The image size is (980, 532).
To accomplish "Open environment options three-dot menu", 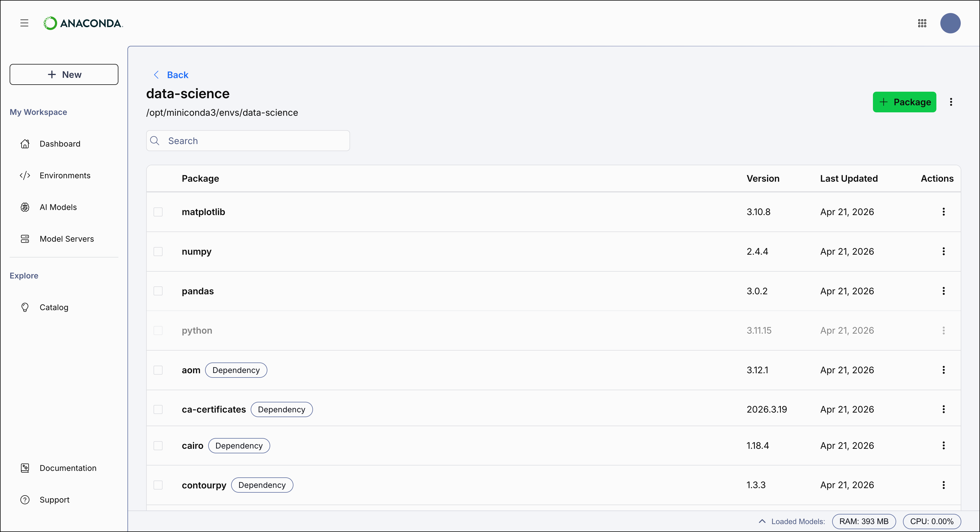I will (x=951, y=102).
